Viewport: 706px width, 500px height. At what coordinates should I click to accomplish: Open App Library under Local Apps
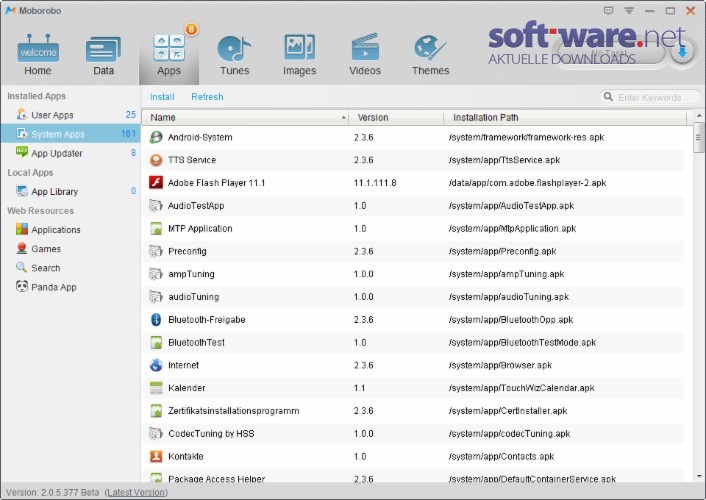70,191
